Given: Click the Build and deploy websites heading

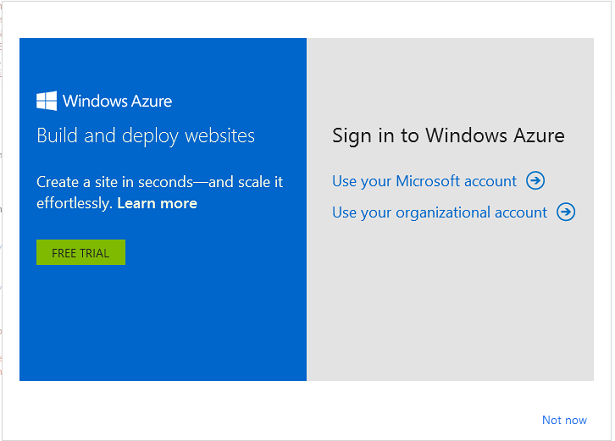Looking at the screenshot, I should 145,135.
